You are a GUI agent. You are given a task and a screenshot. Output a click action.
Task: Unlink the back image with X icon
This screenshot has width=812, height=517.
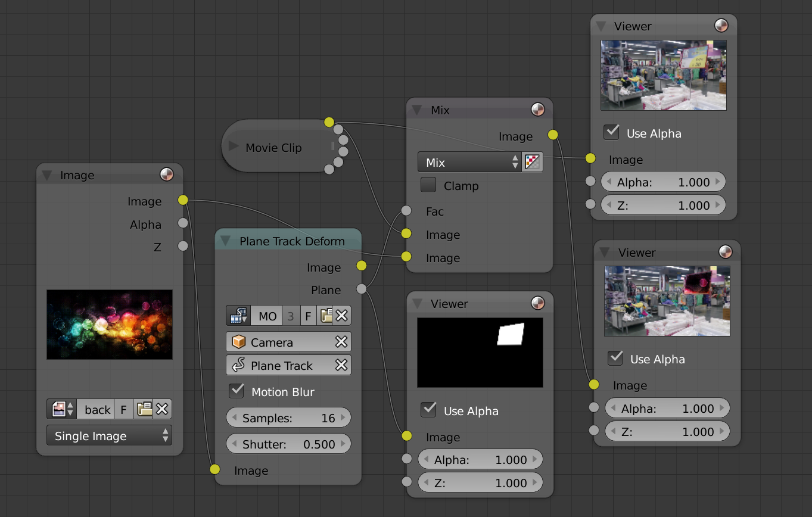(x=162, y=409)
